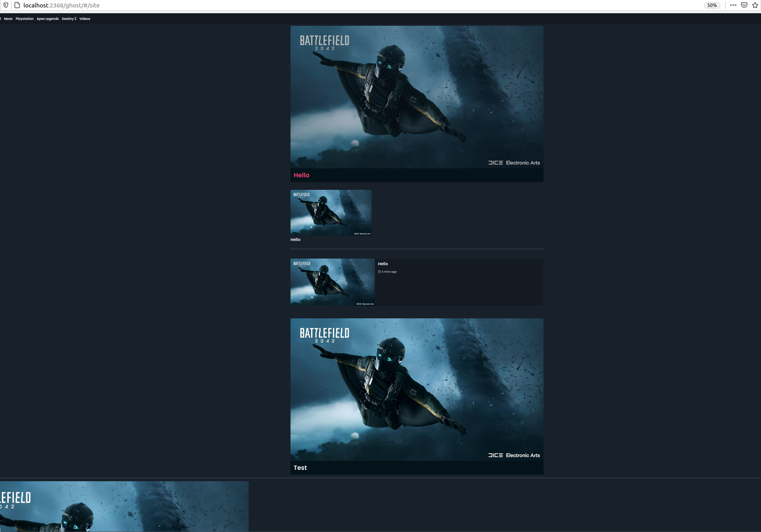Image resolution: width=761 pixels, height=532 pixels.
Task: Click the Save to Pocket icon
Action: [x=744, y=5]
